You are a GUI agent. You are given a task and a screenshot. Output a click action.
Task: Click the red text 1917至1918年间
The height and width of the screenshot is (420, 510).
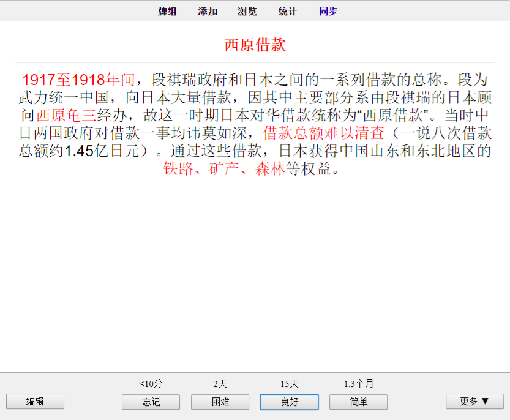78,80
